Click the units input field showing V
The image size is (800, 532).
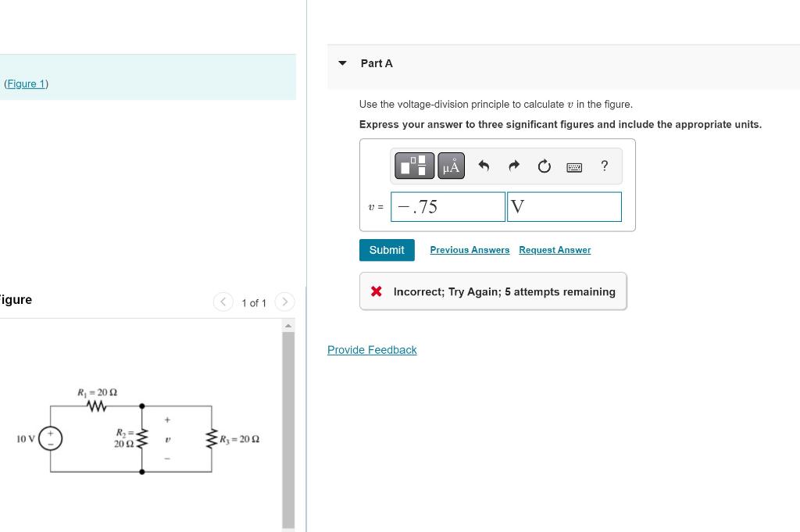(x=564, y=206)
